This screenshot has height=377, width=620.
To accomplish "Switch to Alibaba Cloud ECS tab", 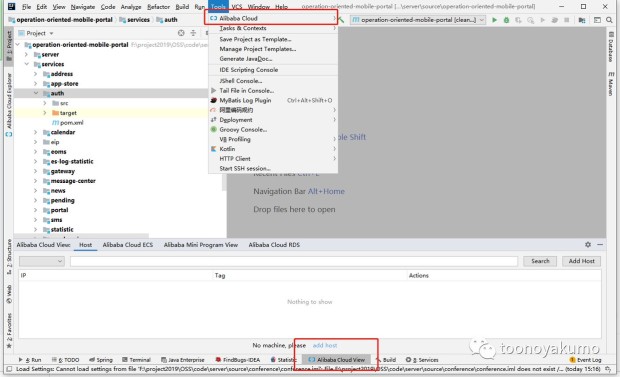I will tap(128, 245).
